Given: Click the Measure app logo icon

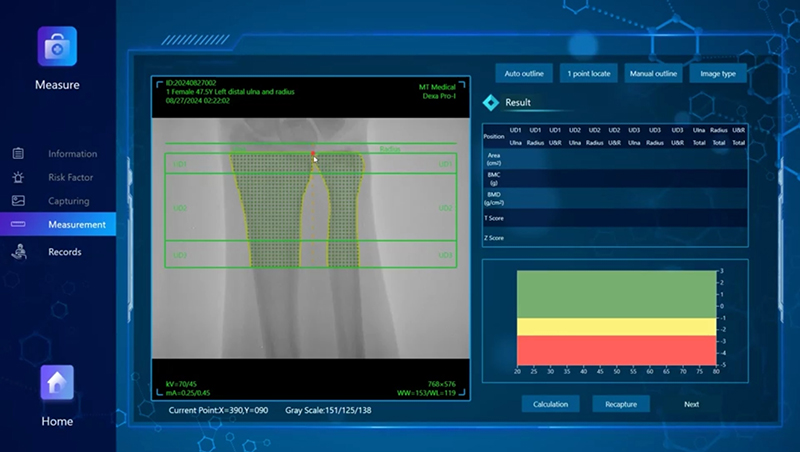Looking at the screenshot, I should click(x=57, y=46).
